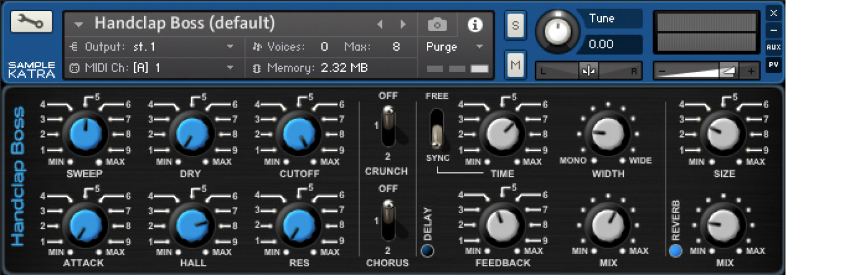Viewport: 868px width, 275px height.
Task: Click the Memory 2.32 MB readout
Action: tap(344, 68)
